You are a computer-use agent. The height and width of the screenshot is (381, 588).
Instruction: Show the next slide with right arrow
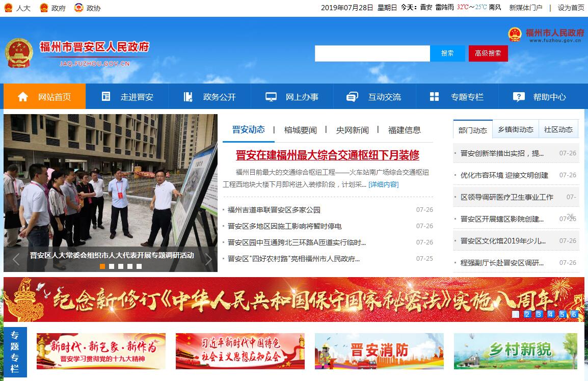[x=208, y=259]
